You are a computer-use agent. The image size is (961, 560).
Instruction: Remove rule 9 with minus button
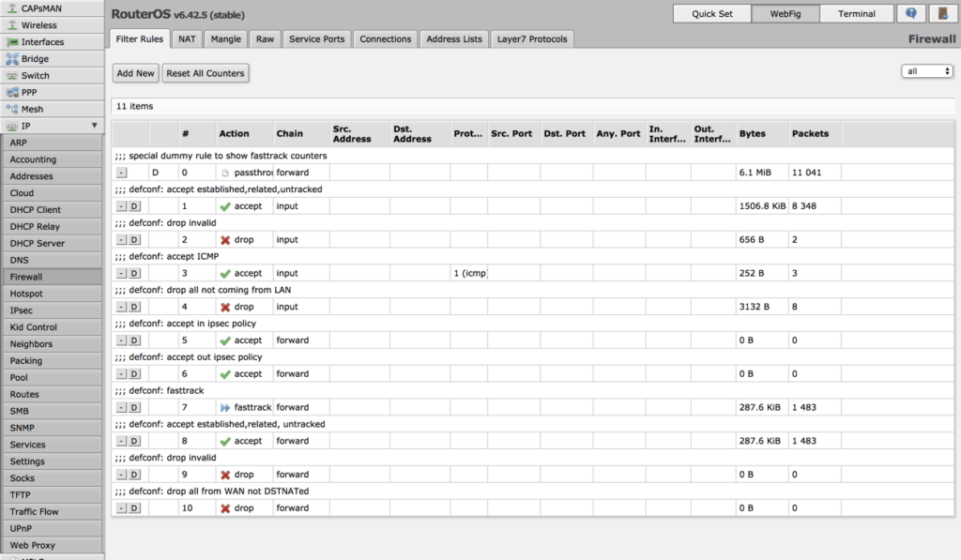click(121, 475)
